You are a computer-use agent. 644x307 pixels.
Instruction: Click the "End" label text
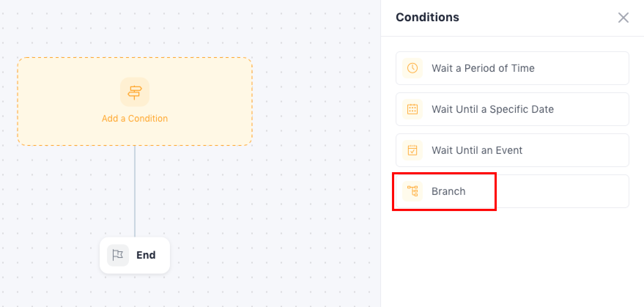(146, 255)
